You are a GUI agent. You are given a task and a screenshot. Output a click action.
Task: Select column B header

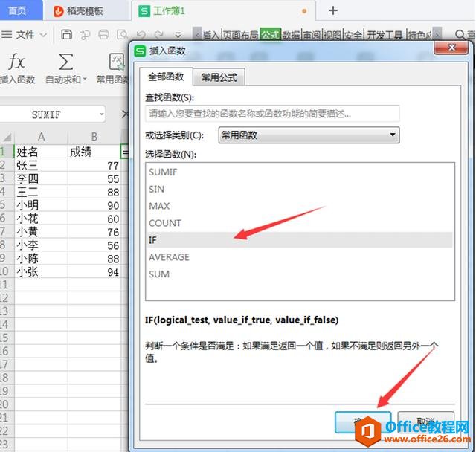click(94, 137)
